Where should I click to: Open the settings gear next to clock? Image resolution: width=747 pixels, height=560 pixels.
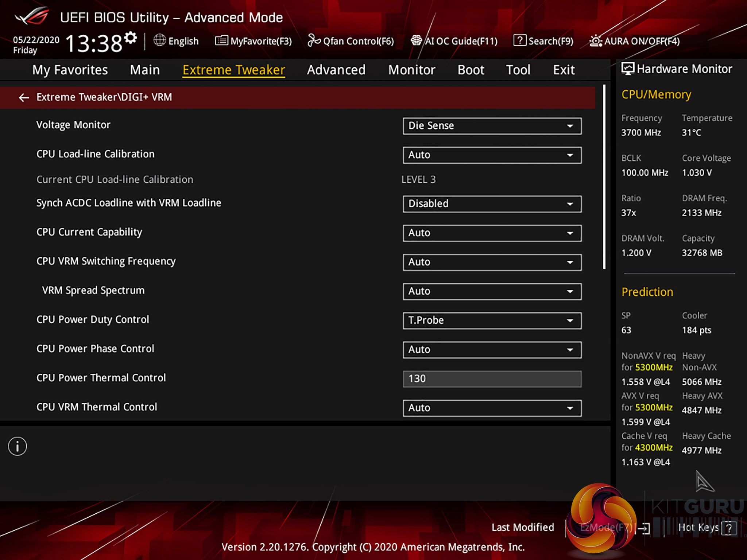[131, 38]
